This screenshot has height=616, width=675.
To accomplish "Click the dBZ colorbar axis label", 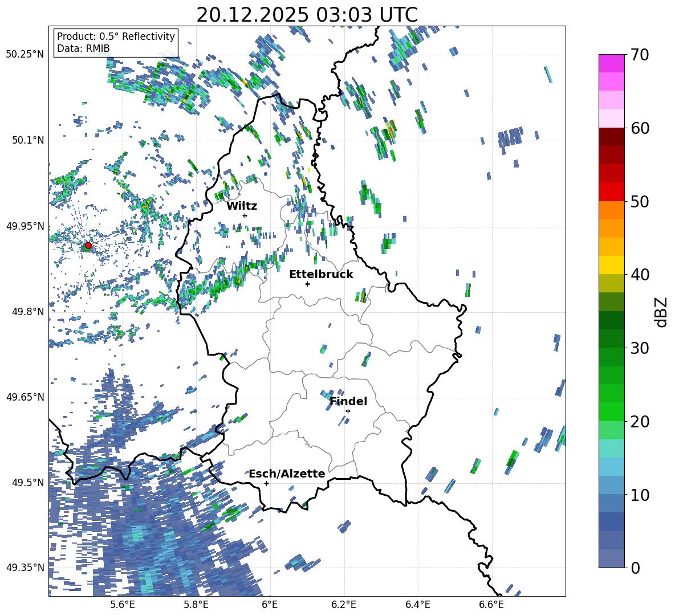I will click(661, 312).
